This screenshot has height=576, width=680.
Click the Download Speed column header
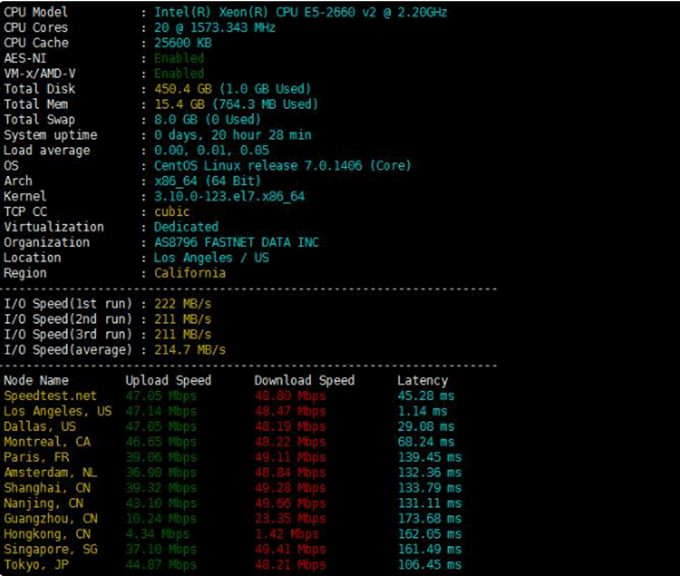[x=304, y=380]
